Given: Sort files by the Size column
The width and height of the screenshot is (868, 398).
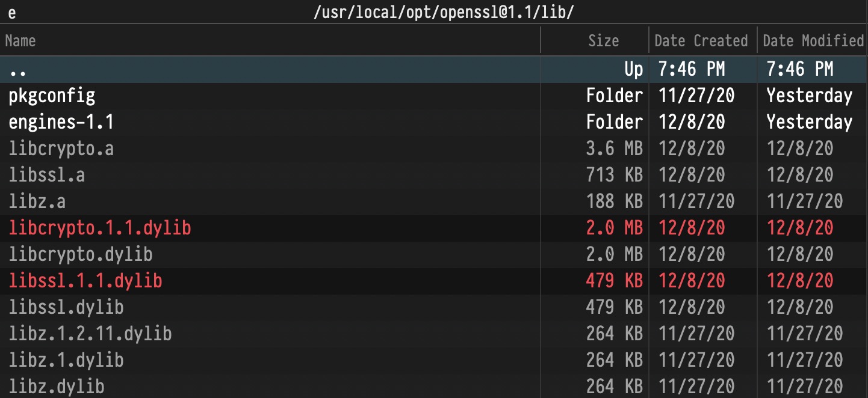Looking at the screenshot, I should (x=604, y=40).
